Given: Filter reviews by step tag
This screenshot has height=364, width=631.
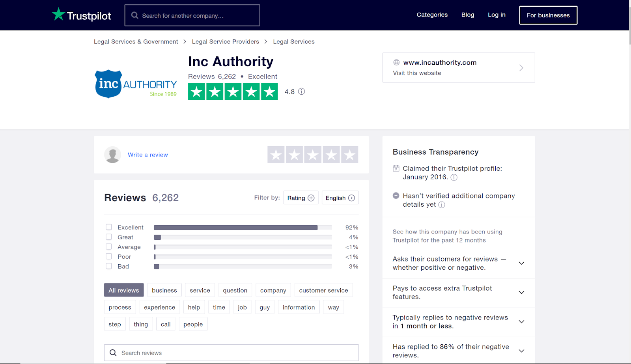Looking at the screenshot, I should (x=115, y=324).
